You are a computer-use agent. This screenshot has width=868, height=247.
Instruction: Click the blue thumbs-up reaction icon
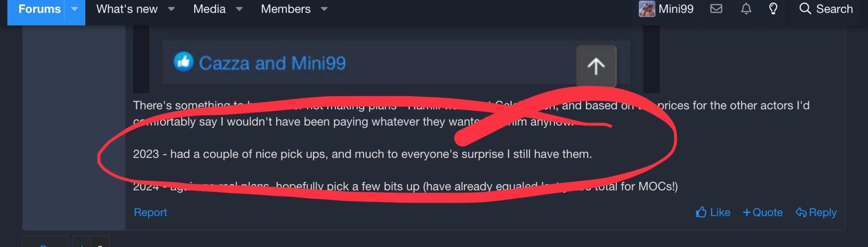183,62
